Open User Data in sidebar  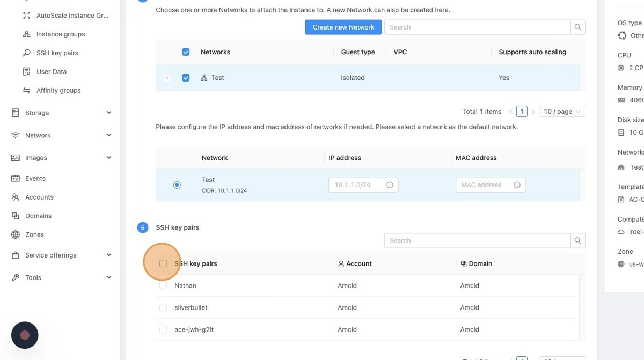point(51,72)
